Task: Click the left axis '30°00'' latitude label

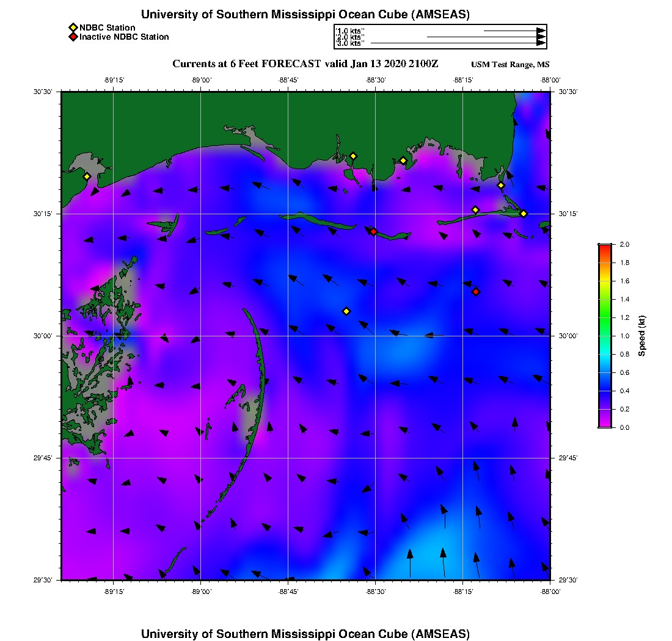Action: tap(42, 336)
